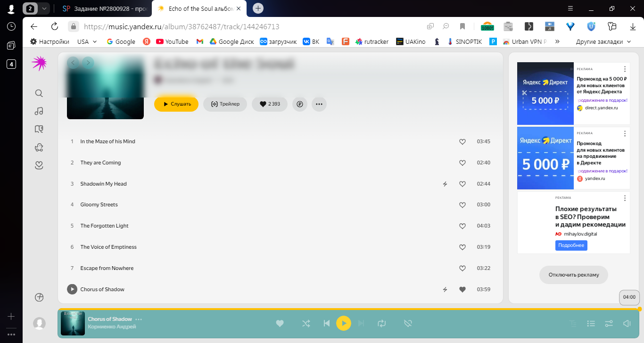
Task: Open menu of direct.yandex.ru ad
Action: click(x=625, y=69)
